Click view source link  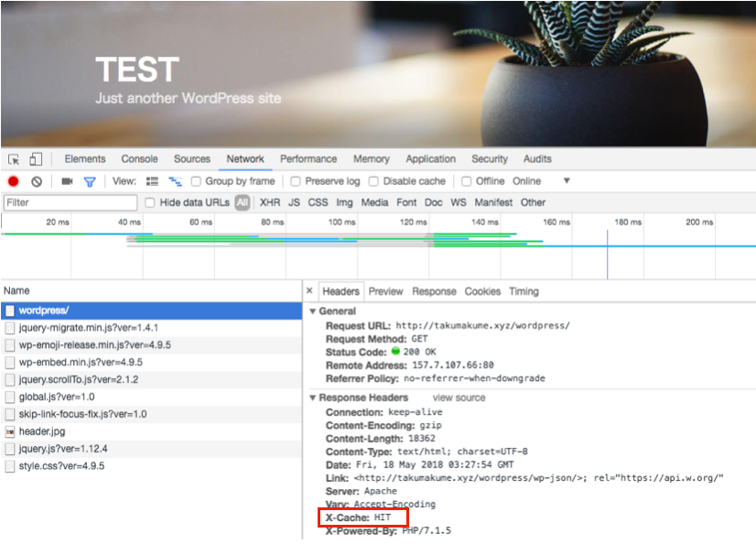tap(459, 398)
